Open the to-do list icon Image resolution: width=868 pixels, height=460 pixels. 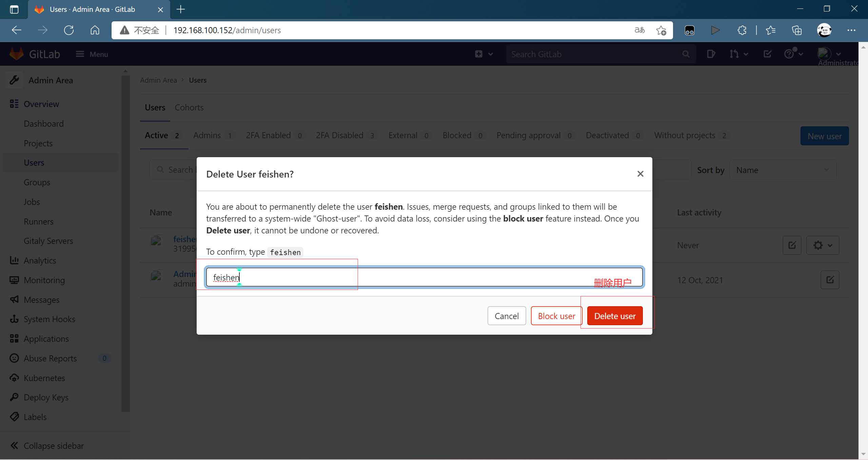767,54
